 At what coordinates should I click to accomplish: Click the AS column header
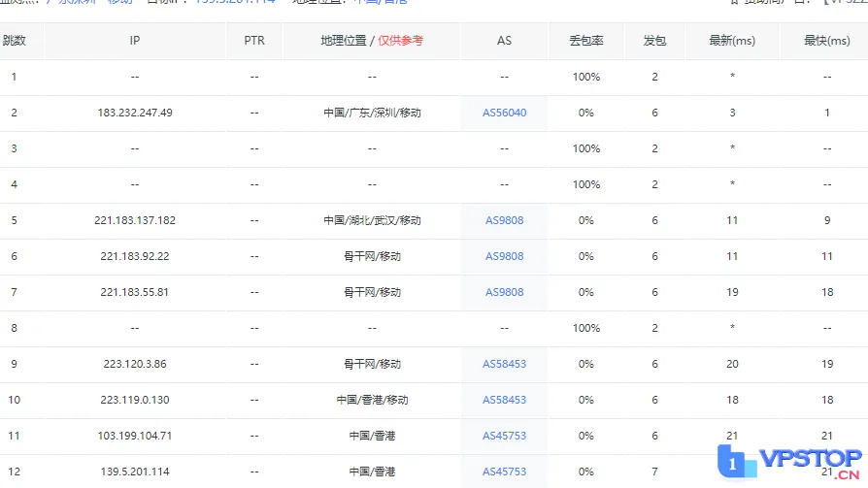504,41
